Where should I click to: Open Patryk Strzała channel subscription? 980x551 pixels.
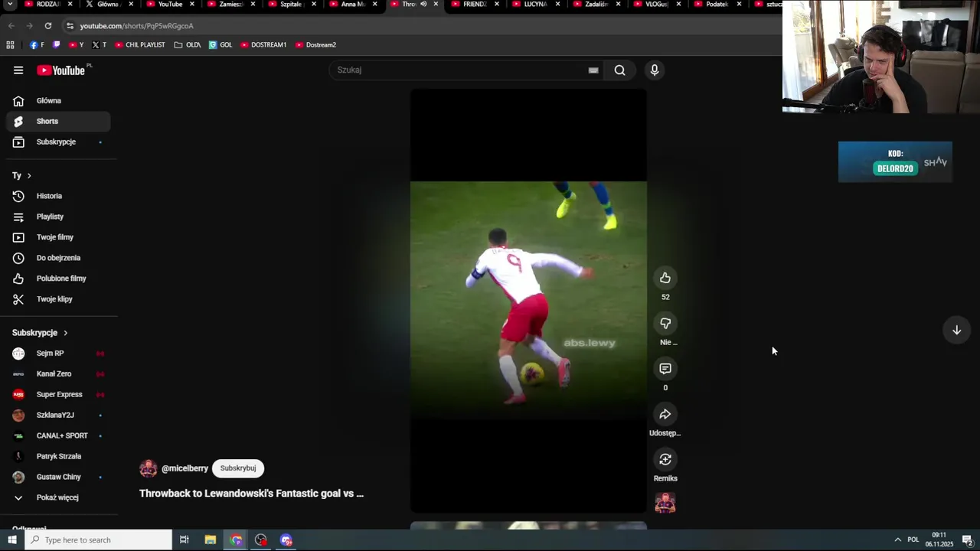pyautogui.click(x=58, y=456)
